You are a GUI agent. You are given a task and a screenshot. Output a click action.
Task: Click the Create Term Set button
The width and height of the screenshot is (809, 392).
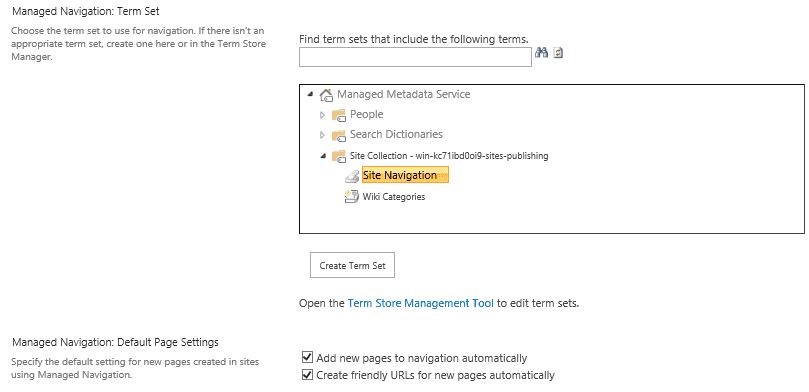tap(352, 265)
